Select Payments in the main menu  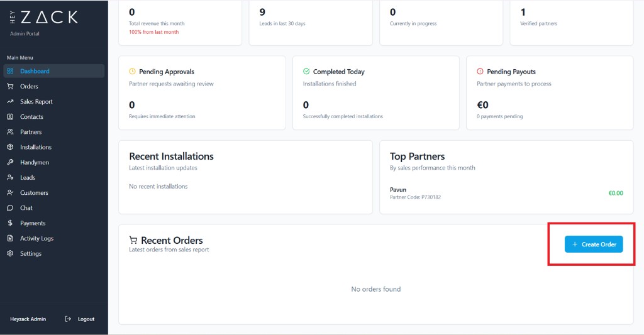click(x=54, y=223)
